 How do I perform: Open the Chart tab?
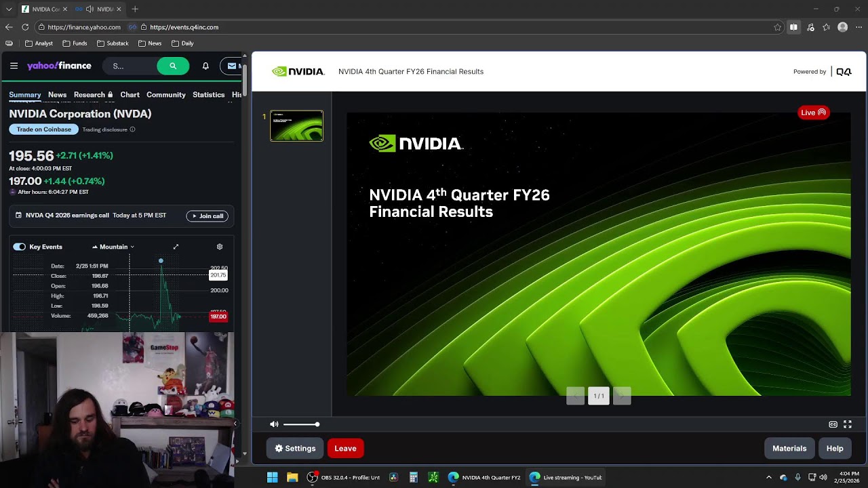point(130,95)
